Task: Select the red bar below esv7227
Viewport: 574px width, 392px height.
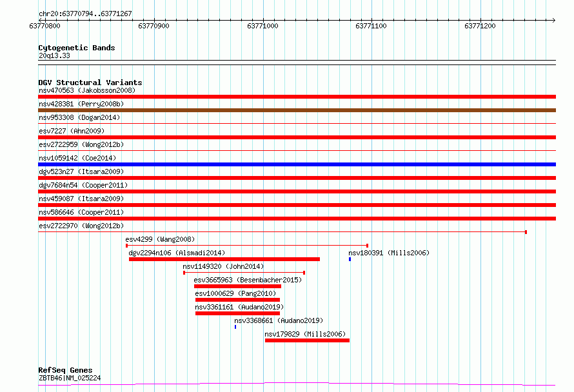Action: point(297,137)
